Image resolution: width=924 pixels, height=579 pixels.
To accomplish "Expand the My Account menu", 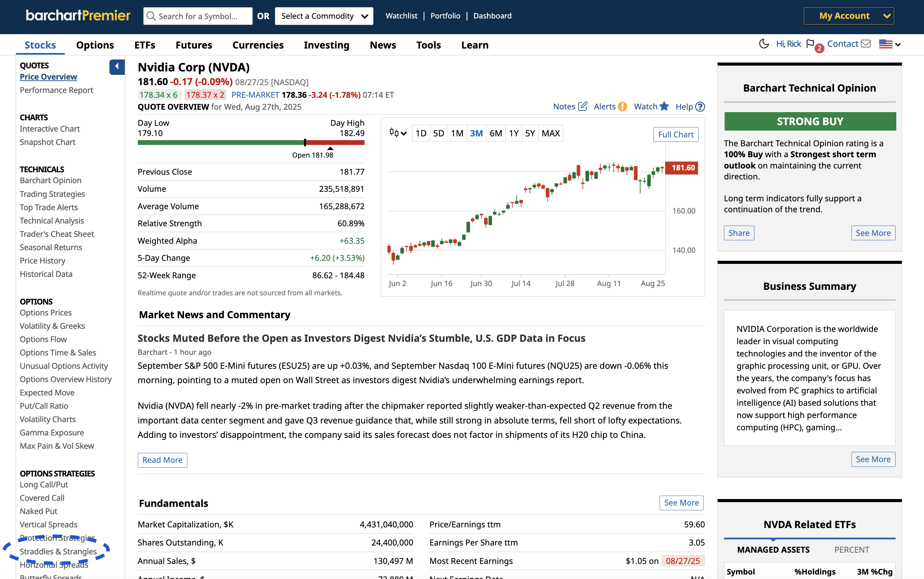I will (848, 16).
